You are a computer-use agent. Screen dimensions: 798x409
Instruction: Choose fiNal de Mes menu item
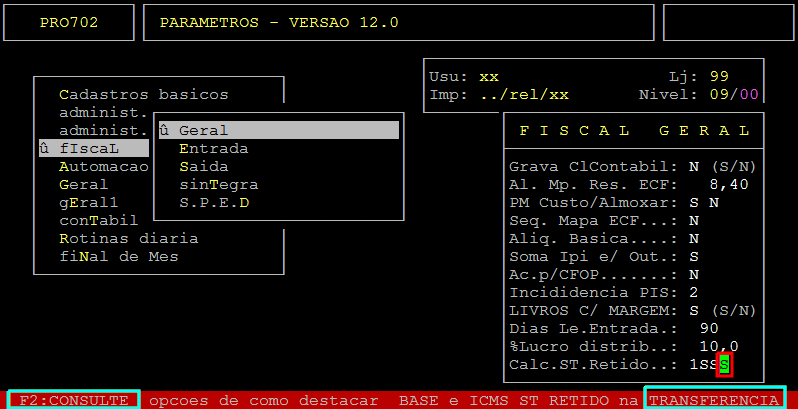(118, 256)
